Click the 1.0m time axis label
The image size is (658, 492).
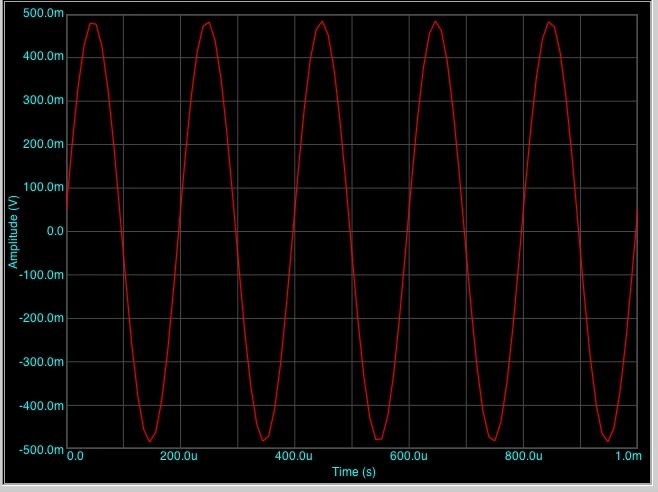pyautogui.click(x=628, y=456)
